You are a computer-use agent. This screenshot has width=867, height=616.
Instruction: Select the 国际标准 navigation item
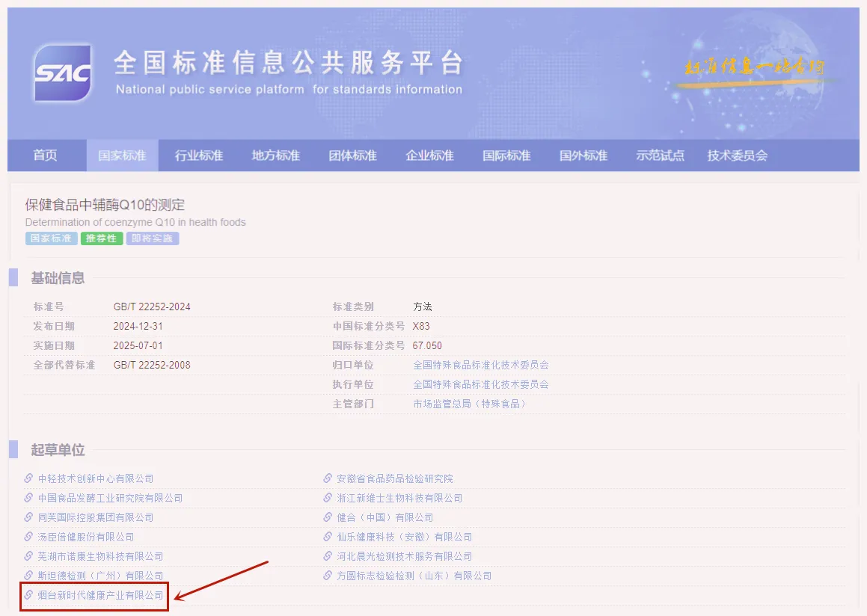point(506,155)
